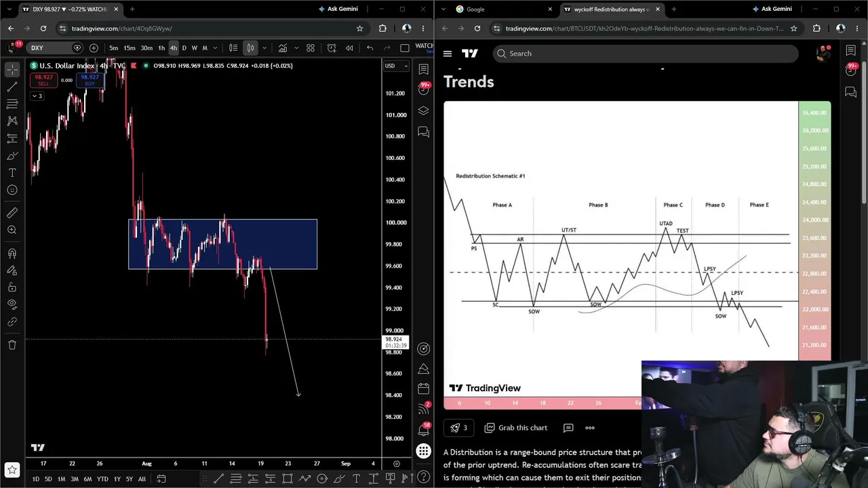Switch chart to the 15m timeframe
The image size is (868, 488).
click(130, 48)
